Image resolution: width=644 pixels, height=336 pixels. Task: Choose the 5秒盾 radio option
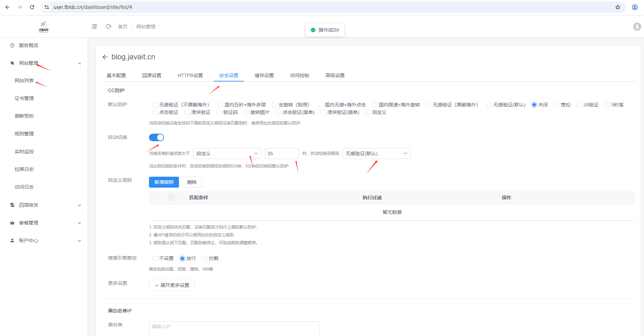pos(607,105)
